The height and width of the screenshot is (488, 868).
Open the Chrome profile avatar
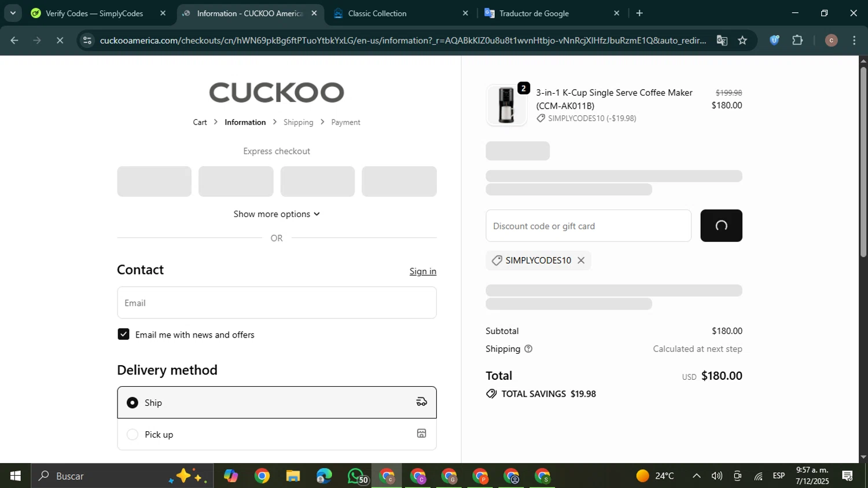pos(831,41)
